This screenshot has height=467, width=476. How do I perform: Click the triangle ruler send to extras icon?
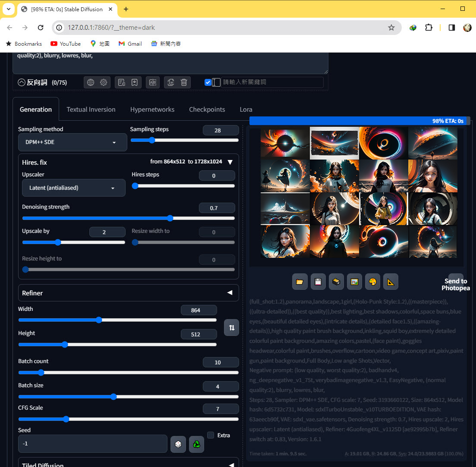pyautogui.click(x=391, y=282)
